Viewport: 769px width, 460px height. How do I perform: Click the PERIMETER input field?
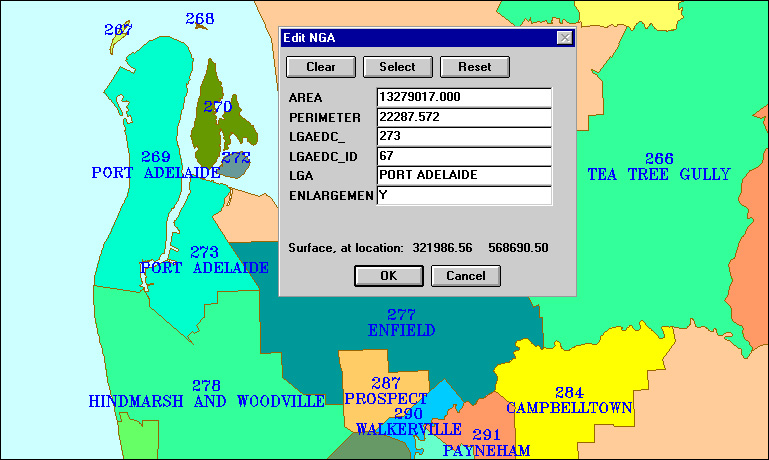[x=463, y=117]
